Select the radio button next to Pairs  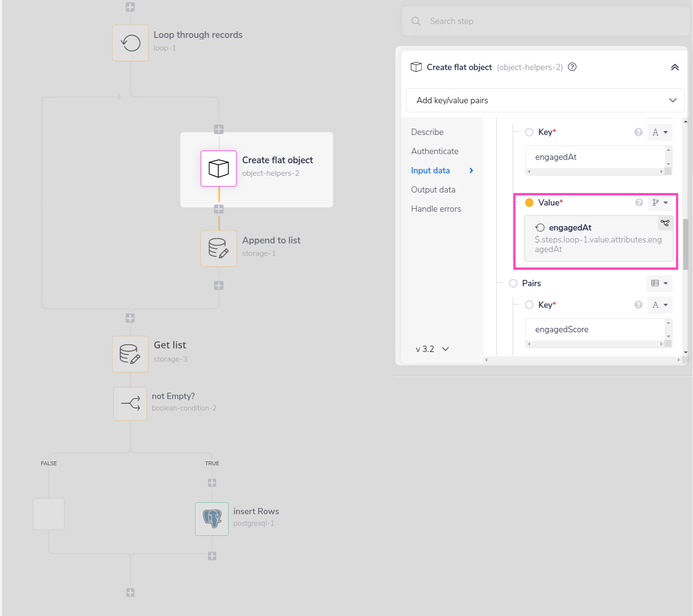513,283
